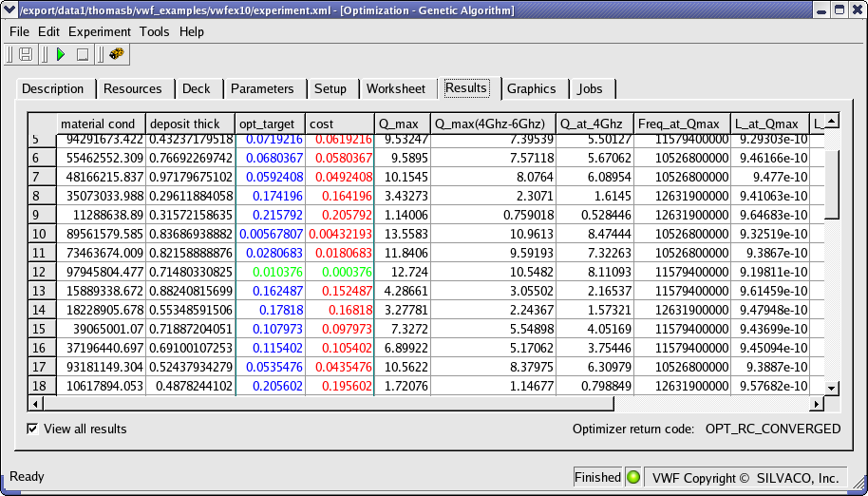Image resolution: width=868 pixels, height=496 pixels.
Task: Click the horizontal scroll left arrow
Action: pyautogui.click(x=35, y=404)
